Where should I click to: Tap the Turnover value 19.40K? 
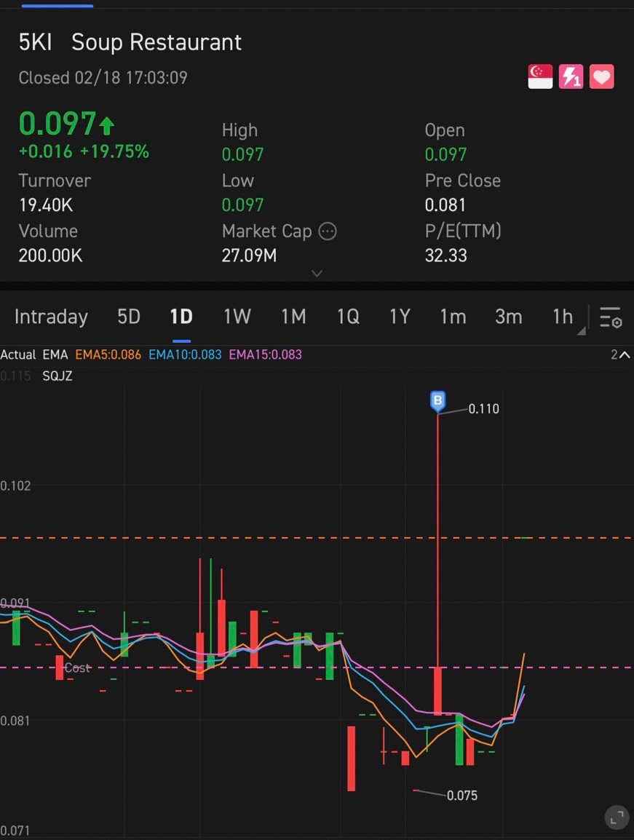pyautogui.click(x=46, y=205)
